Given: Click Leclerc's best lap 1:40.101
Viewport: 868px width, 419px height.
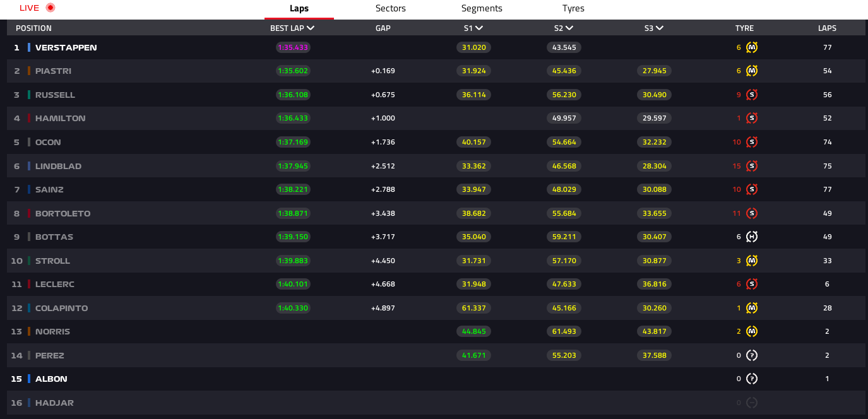Looking at the screenshot, I should pyautogui.click(x=293, y=284).
